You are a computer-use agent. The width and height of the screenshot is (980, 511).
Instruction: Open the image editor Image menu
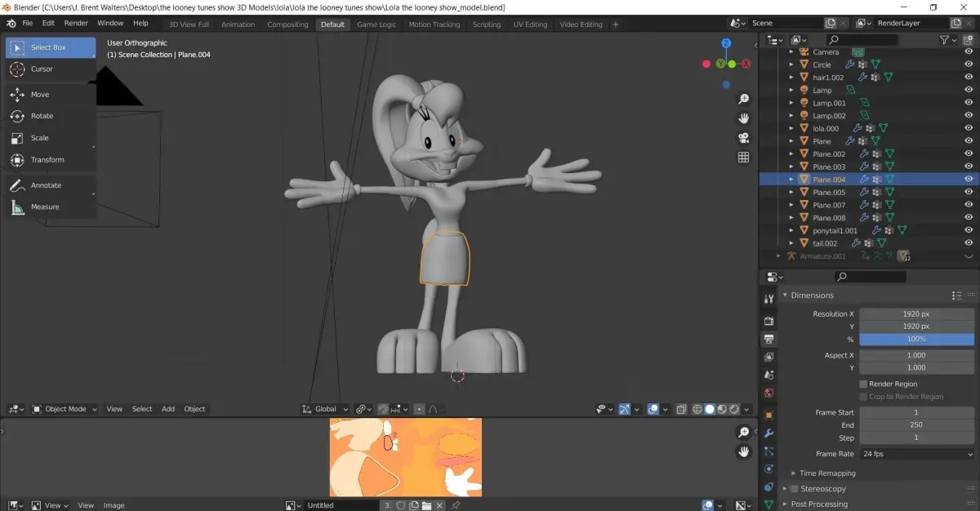pos(114,505)
